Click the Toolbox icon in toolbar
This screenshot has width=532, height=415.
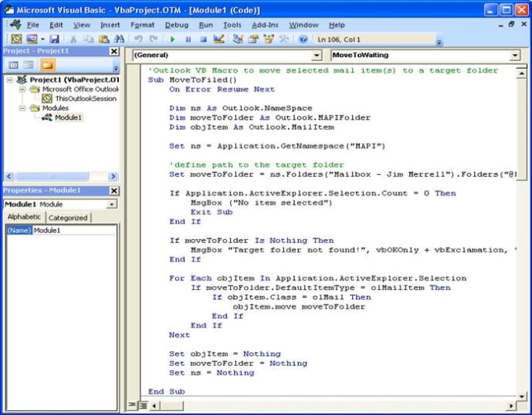pyautogui.click(x=284, y=39)
